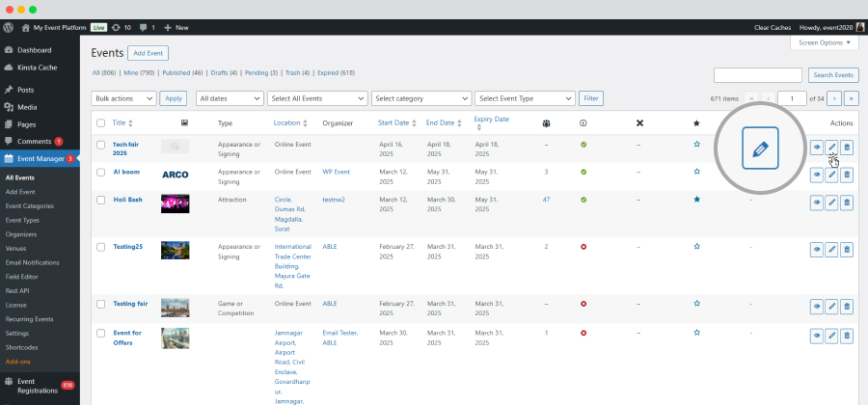Click the Apply bulk action button
The height and width of the screenshot is (405, 868).
(x=174, y=98)
